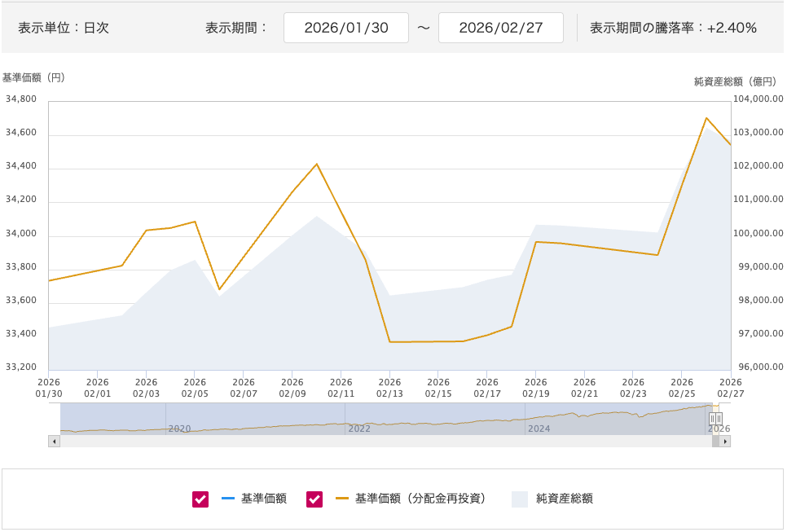The height and width of the screenshot is (532, 787).
Task: Click the navigator range handle grip icon
Action: pos(715,419)
